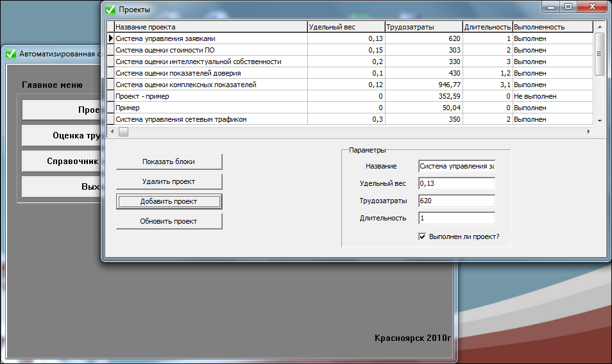Select the 'Проект - пример' row
This screenshot has height=364, width=612.
click(x=210, y=96)
